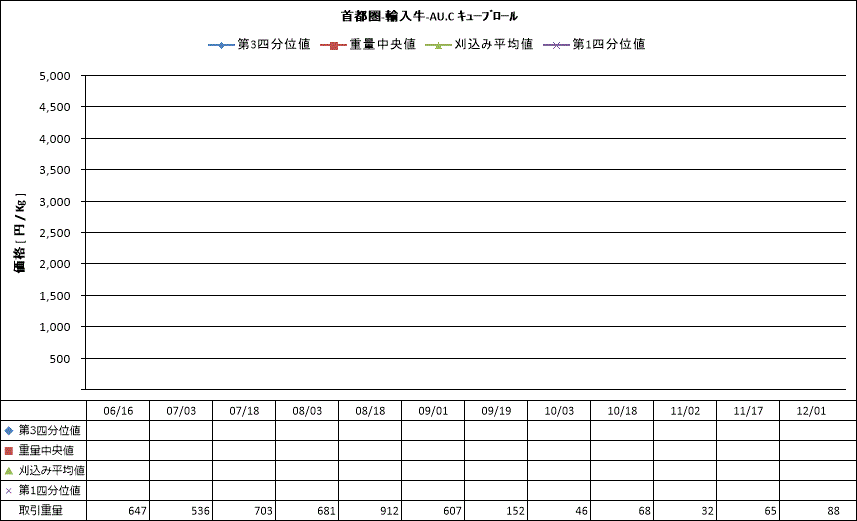Click the 5,000 label on the vertical axis
Screen dimensions: 857x521
coord(53,76)
